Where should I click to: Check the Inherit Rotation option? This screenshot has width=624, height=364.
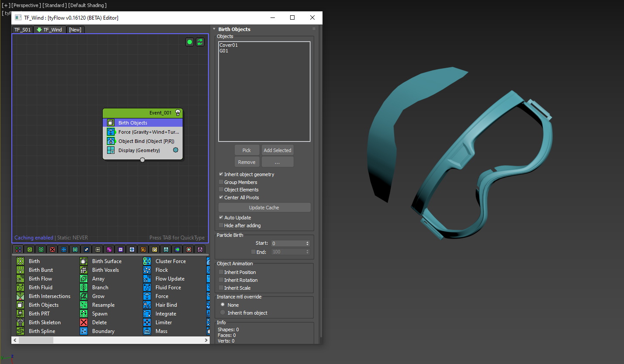[221, 280]
